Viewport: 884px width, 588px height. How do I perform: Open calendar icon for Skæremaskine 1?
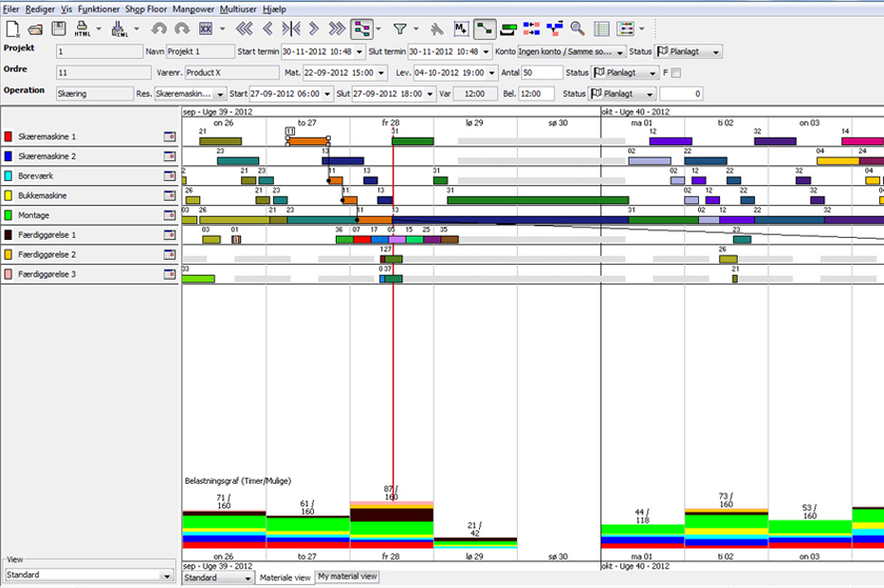[170, 137]
